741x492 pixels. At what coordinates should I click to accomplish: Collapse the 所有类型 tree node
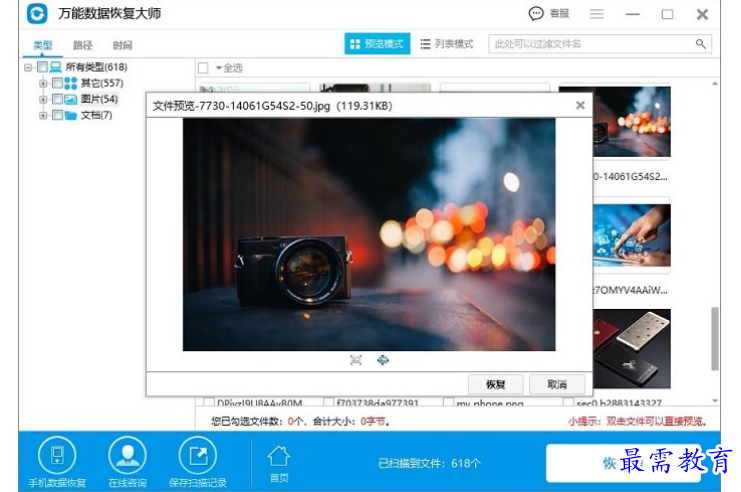[x=28, y=68]
